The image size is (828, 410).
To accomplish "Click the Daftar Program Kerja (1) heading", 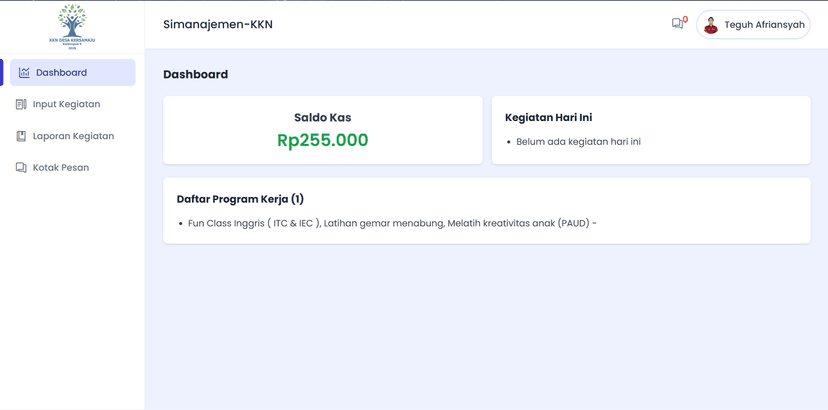I will coord(240,199).
